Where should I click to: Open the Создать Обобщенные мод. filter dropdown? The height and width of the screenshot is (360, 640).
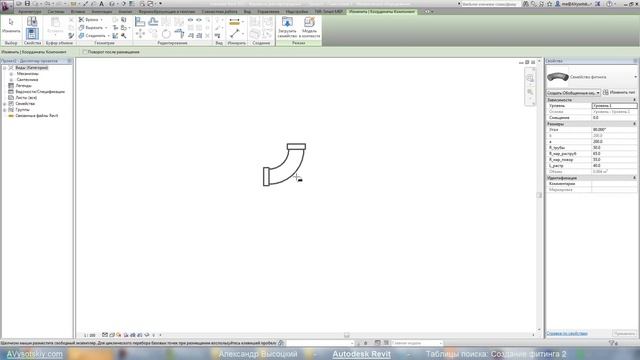coord(573,93)
